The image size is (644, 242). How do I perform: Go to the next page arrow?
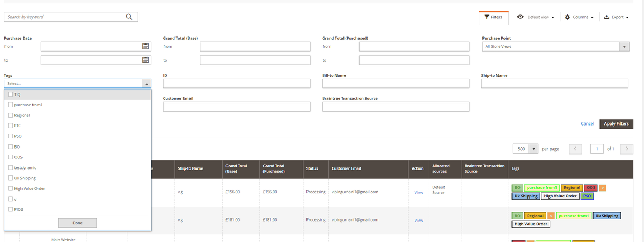[626, 148]
